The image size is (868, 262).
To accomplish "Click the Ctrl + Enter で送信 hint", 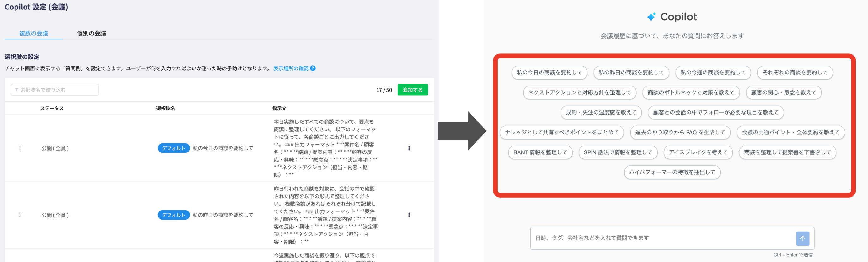I will pos(793,255).
